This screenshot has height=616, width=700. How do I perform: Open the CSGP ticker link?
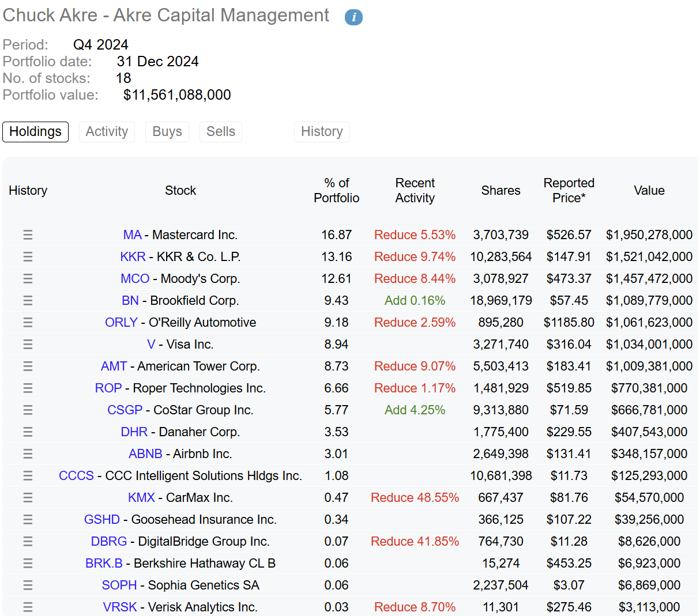[125, 410]
